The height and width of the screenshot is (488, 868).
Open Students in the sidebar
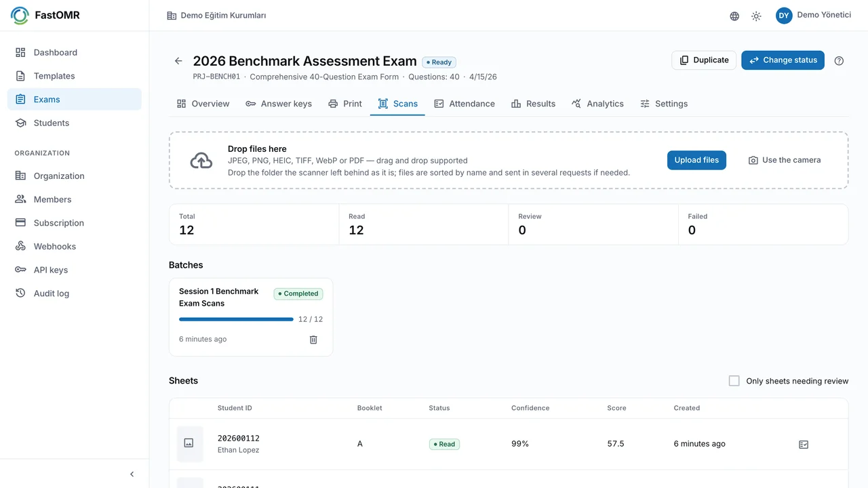pos(75,123)
